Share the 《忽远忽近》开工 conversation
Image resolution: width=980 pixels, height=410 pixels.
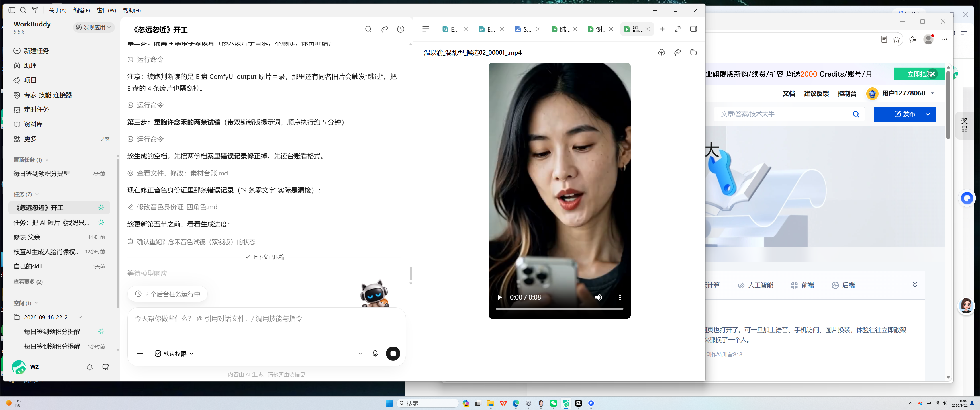[x=385, y=29]
